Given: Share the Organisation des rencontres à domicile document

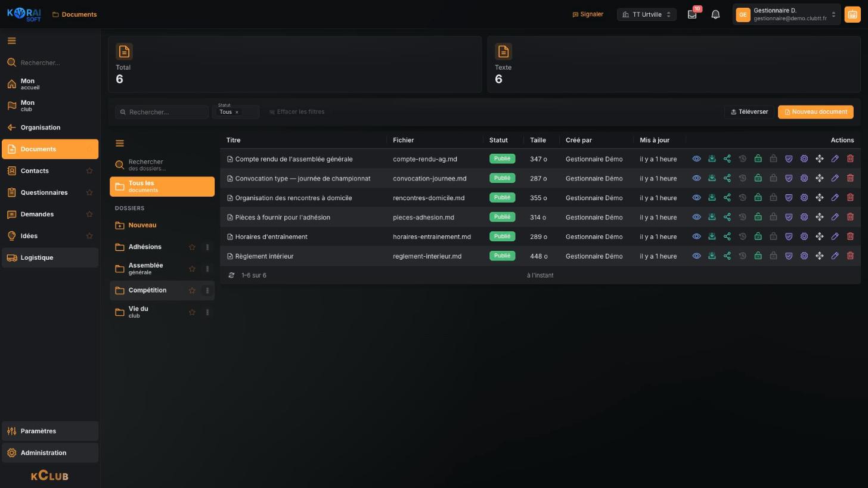Looking at the screenshot, I should click(727, 198).
